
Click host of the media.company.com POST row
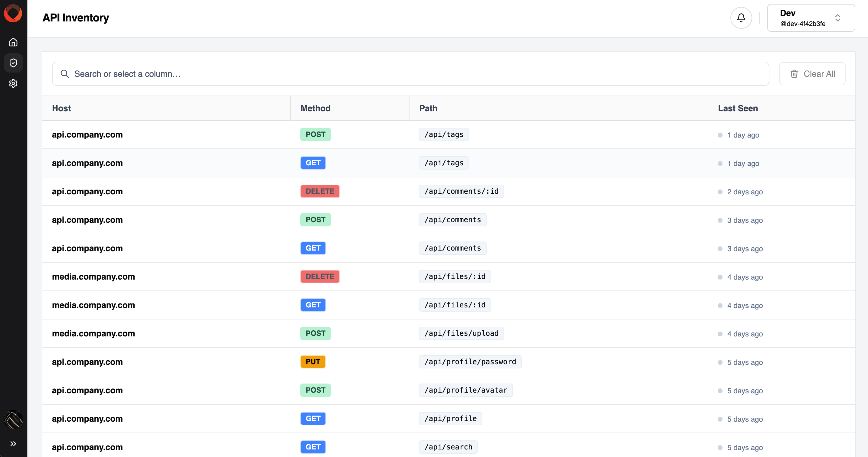[93, 333]
